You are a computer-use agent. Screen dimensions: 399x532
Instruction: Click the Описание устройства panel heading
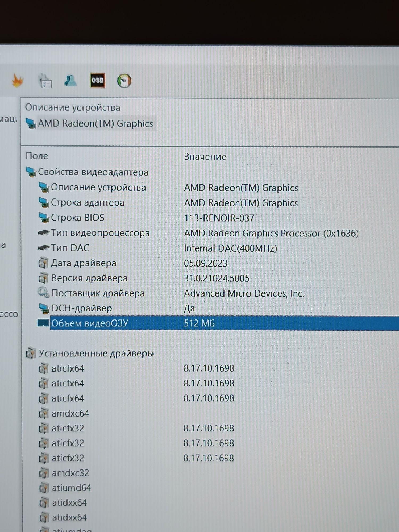(73, 107)
